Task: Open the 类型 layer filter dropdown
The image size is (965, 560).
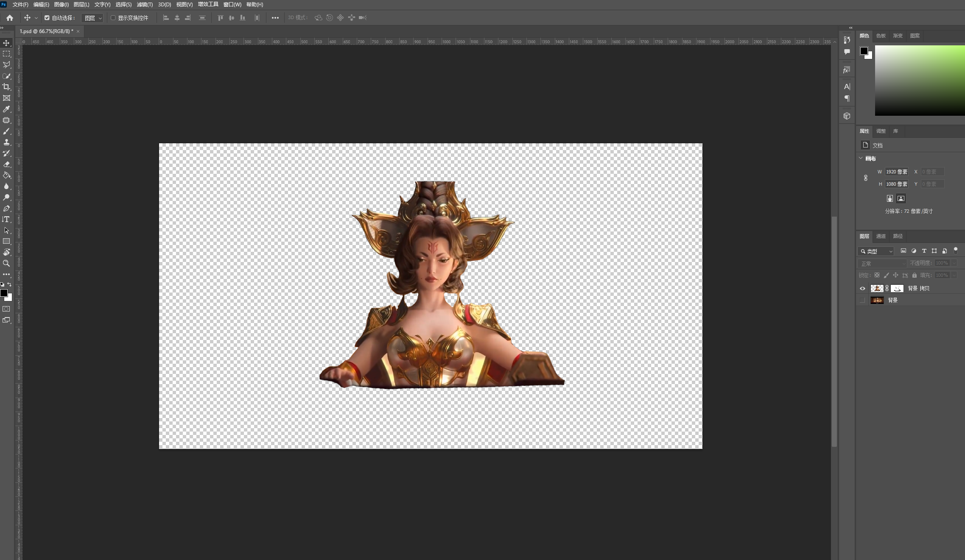Action: point(876,251)
